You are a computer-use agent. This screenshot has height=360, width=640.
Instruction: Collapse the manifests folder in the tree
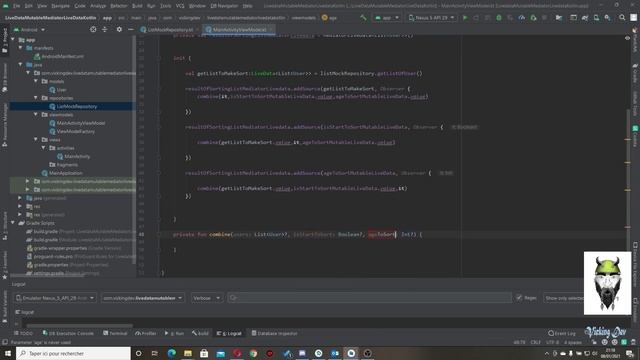tap(20, 48)
